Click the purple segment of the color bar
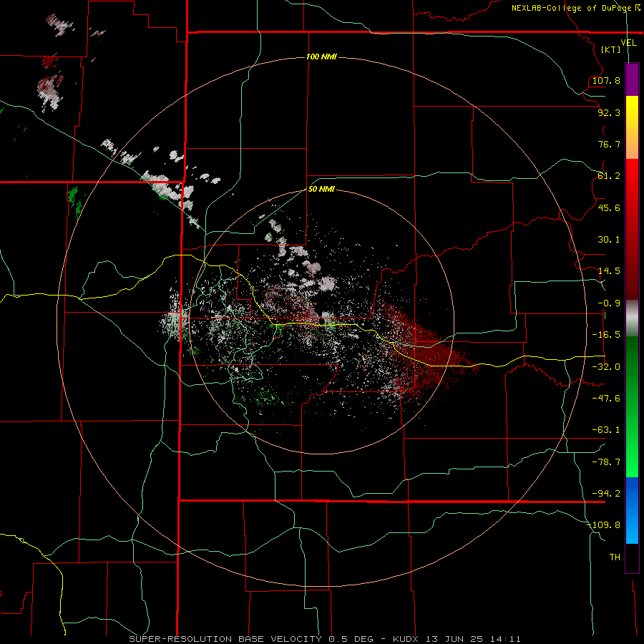 tap(632, 80)
